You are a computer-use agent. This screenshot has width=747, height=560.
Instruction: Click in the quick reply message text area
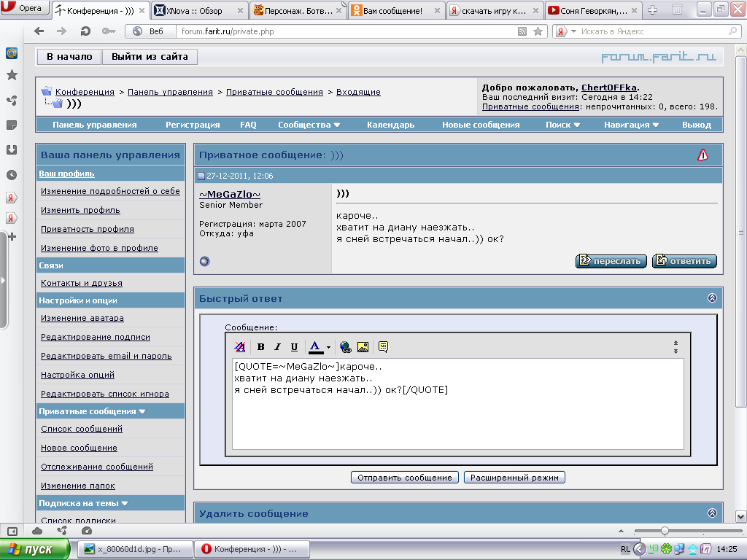(458, 404)
